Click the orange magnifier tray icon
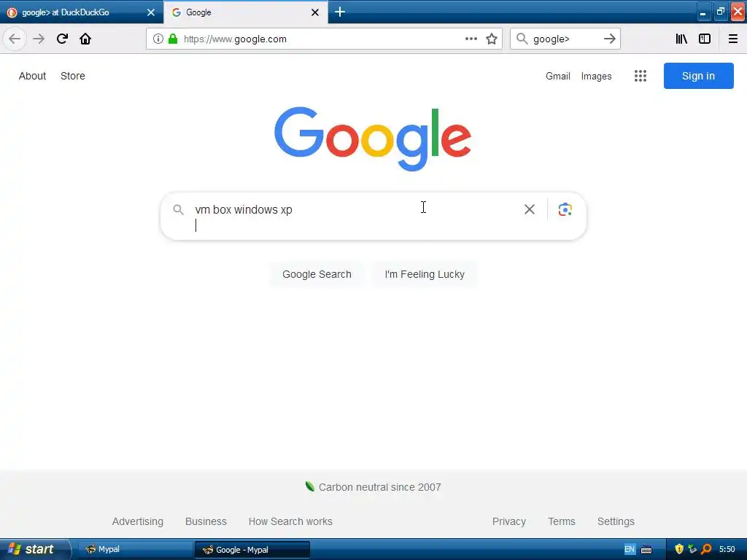 (706, 549)
